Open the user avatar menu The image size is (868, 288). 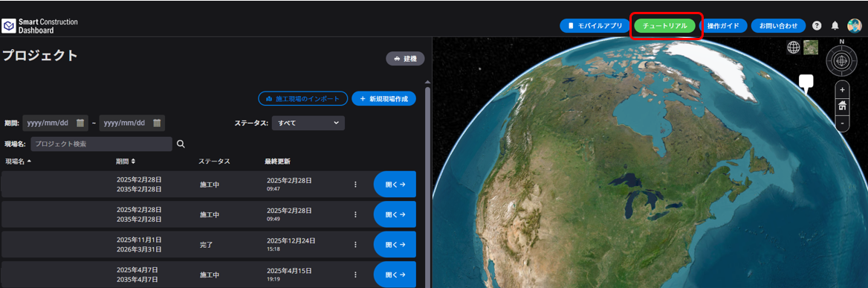pos(854,25)
